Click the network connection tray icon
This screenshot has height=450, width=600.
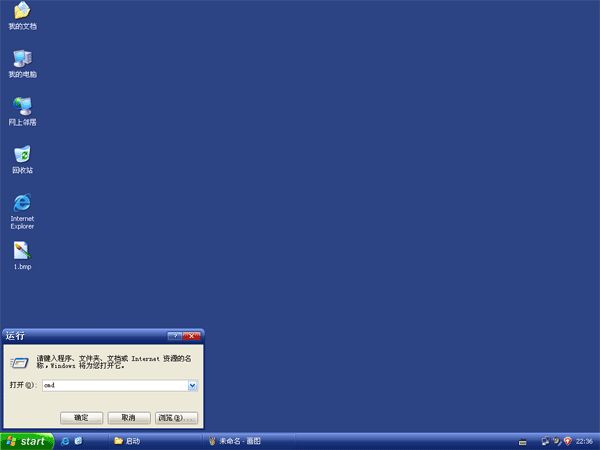(545, 441)
